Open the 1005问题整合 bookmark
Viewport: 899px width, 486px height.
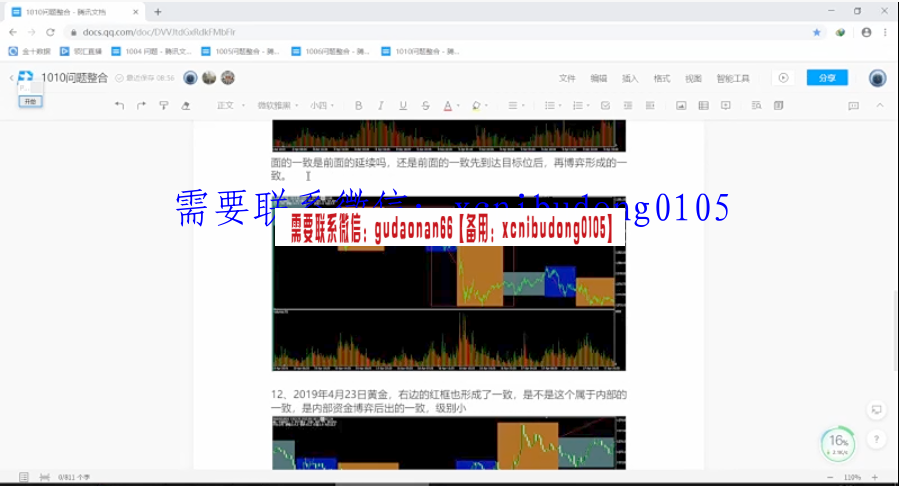241,52
